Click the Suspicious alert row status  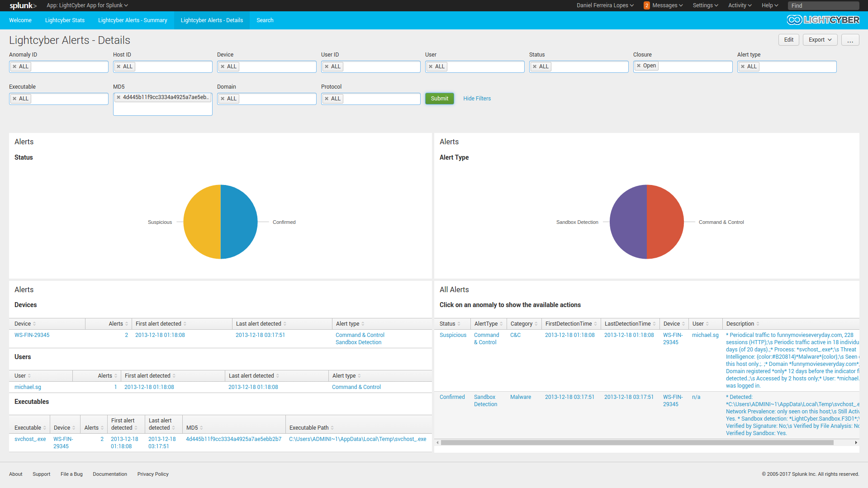[x=453, y=335]
